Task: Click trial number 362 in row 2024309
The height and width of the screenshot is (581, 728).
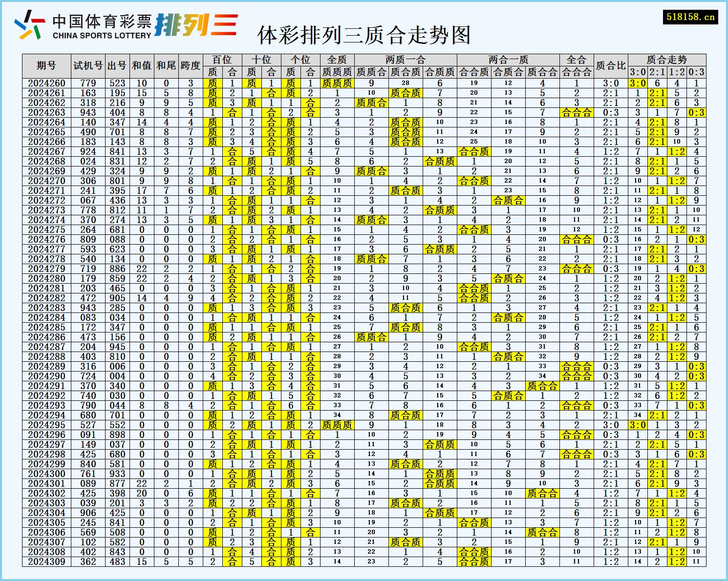Action: pyautogui.click(x=88, y=561)
